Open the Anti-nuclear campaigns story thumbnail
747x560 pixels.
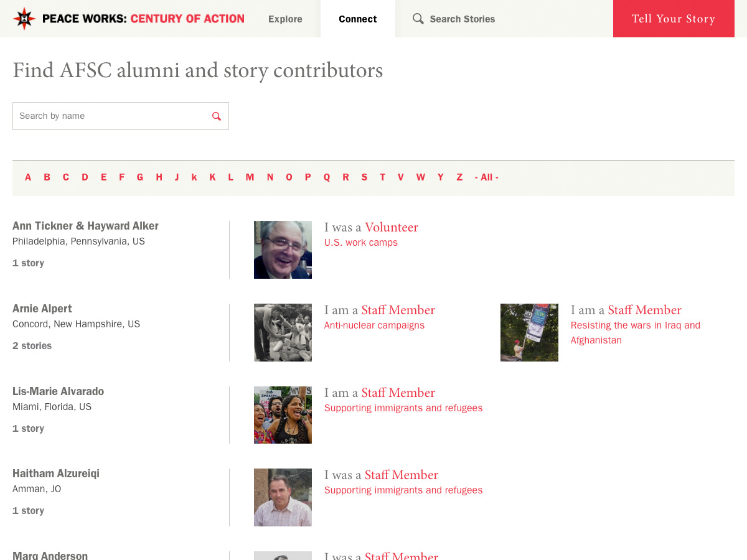283,332
